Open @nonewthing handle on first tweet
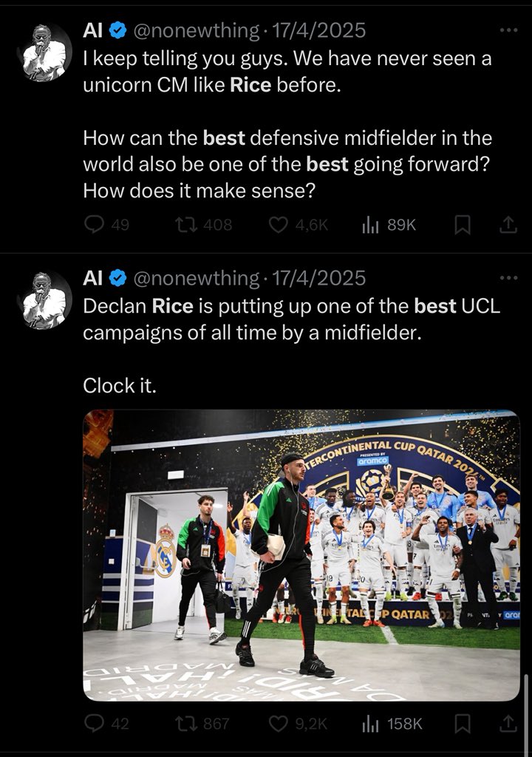 coord(196,30)
